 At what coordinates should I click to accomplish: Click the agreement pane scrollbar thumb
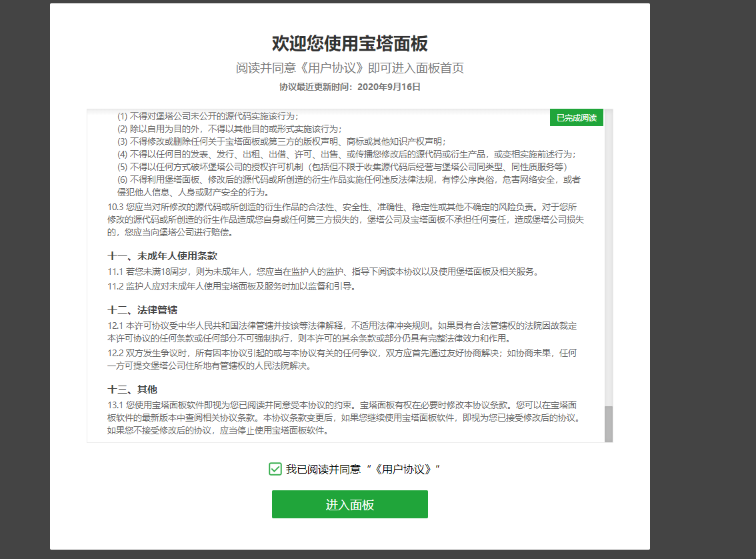609,424
